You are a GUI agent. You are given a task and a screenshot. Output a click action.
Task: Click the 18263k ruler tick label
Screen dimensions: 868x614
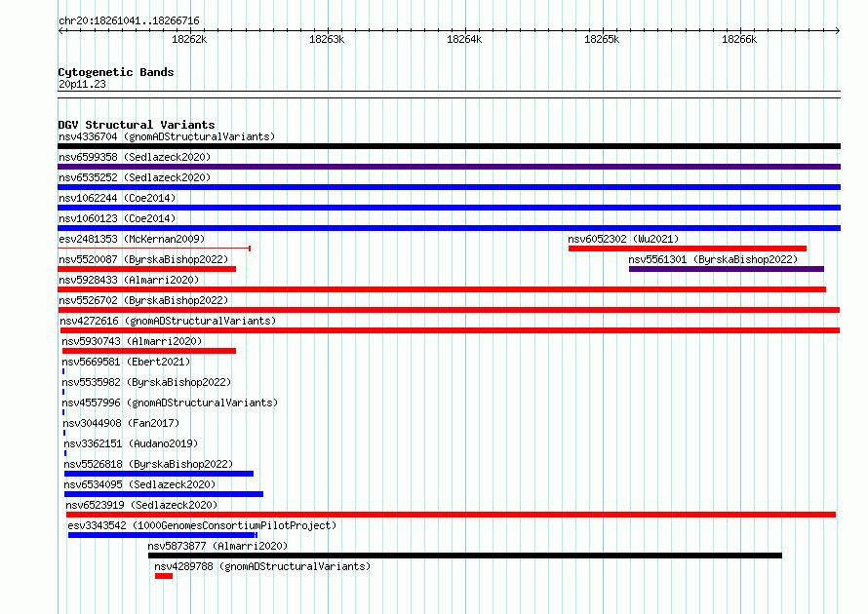(x=327, y=39)
